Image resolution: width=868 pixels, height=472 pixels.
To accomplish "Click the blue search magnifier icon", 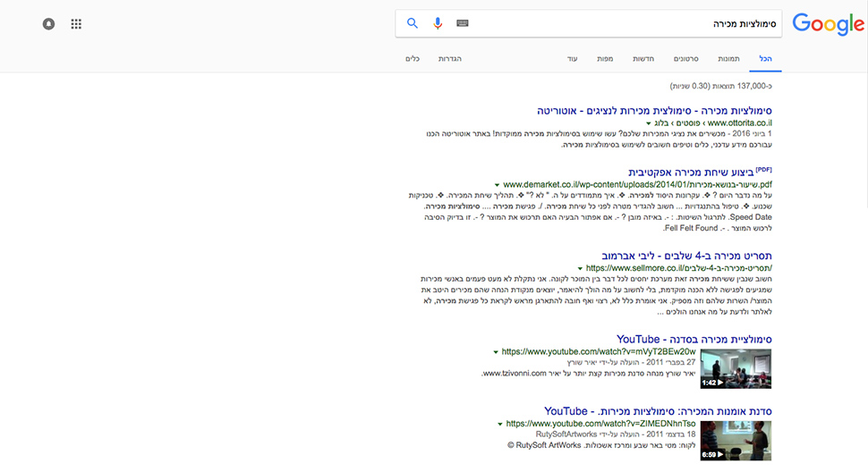I will [412, 23].
